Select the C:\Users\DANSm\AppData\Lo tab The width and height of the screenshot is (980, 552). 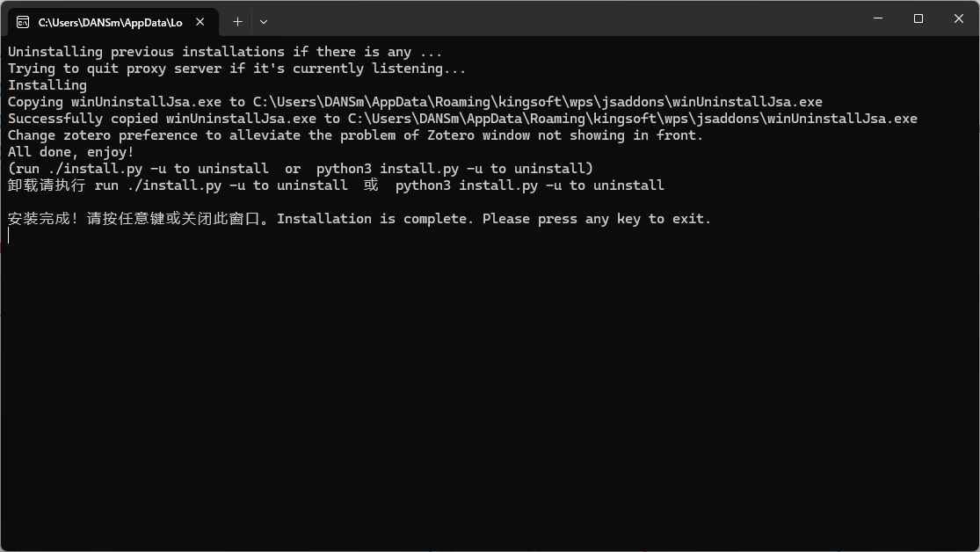[110, 22]
